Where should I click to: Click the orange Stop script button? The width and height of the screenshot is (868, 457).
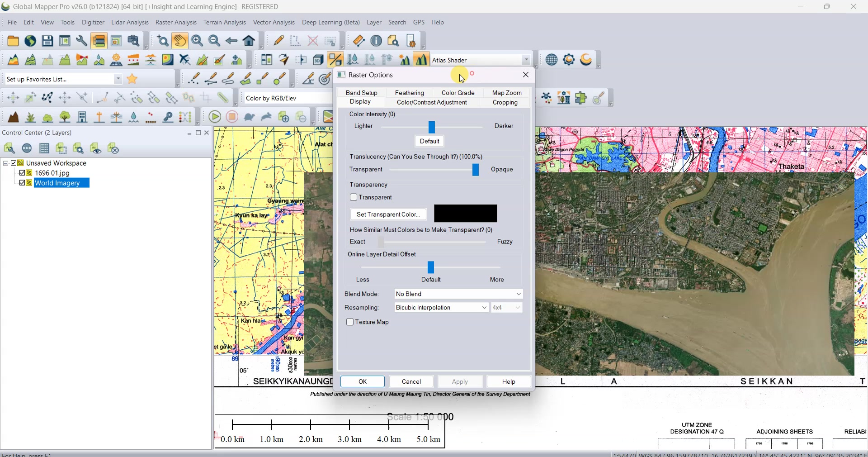point(232,117)
